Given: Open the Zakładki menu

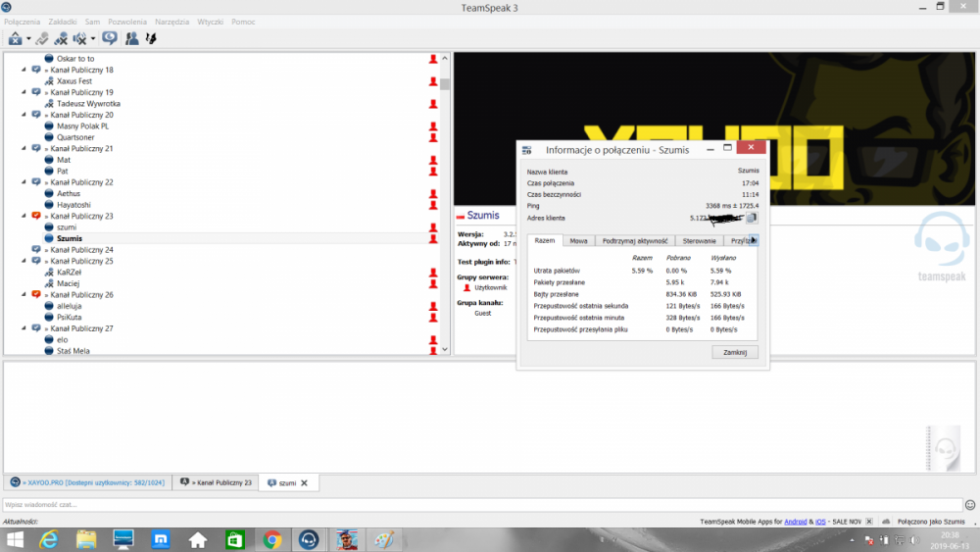Looking at the screenshot, I should click(63, 22).
